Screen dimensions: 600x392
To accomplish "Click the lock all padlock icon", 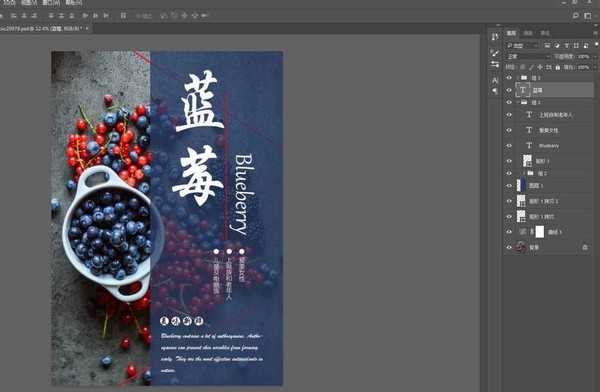I will click(x=558, y=67).
